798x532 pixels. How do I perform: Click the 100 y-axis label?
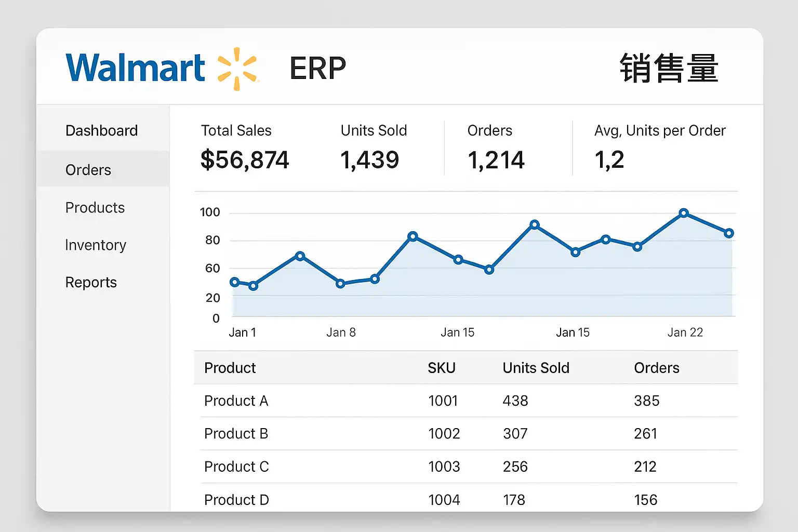pyautogui.click(x=210, y=212)
